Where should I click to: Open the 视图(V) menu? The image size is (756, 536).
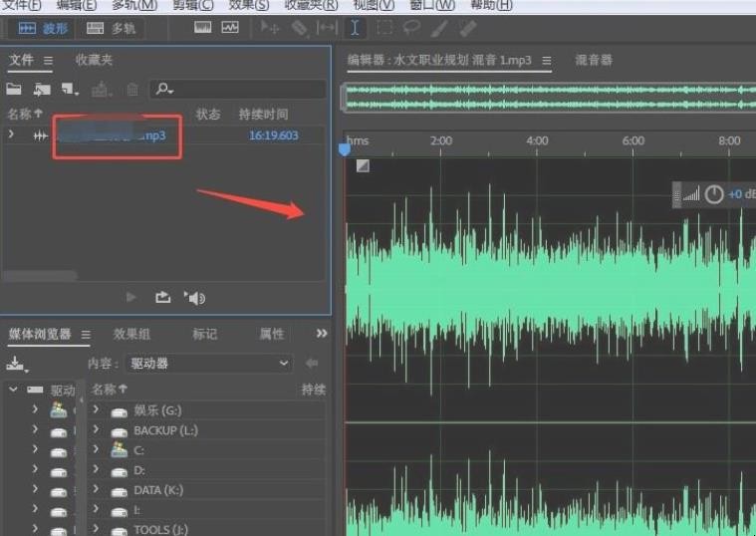pos(374,5)
